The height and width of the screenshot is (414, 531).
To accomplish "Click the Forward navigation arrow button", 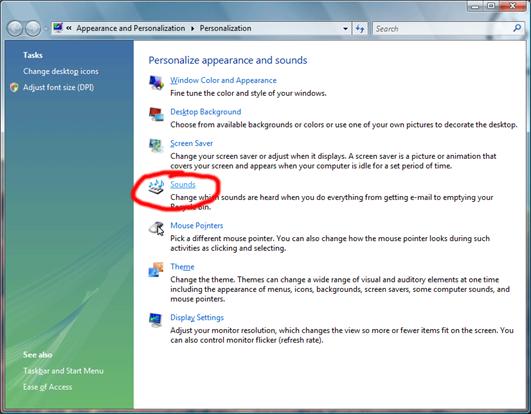I will pos(33,28).
